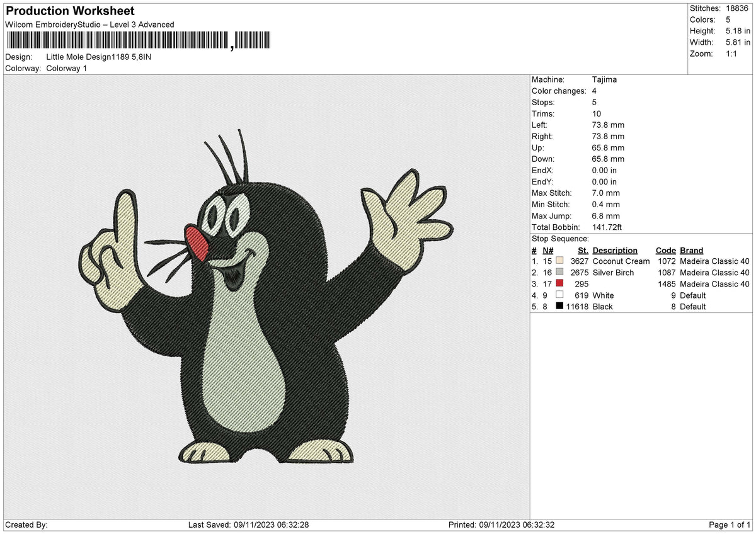Image resolution: width=756 pixels, height=534 pixels.
Task: Click the Max Stitch value 7.0 mm
Action: pyautogui.click(x=606, y=193)
